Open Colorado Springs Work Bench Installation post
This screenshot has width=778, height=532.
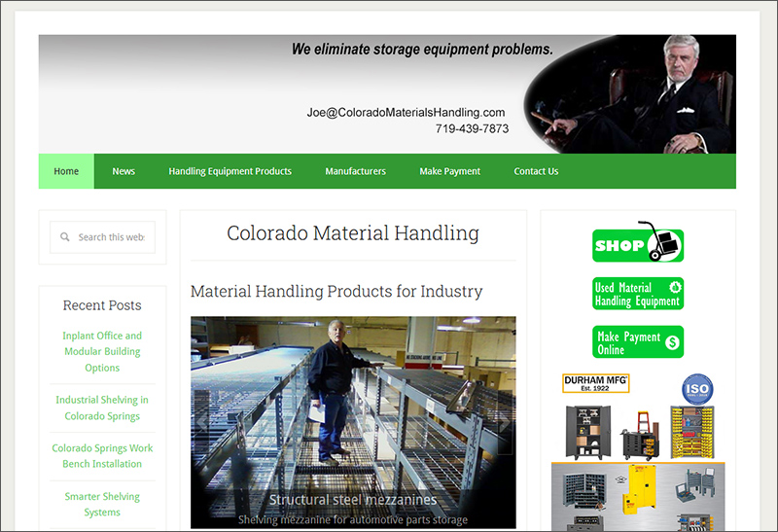[102, 455]
